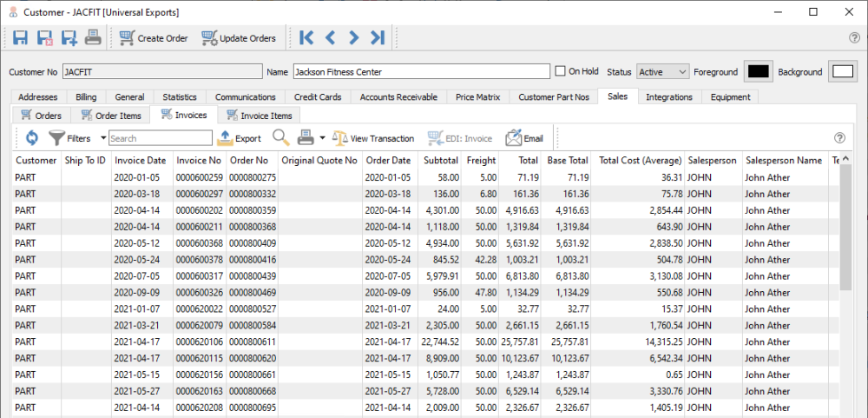Click the magnifying glass search icon
The width and height of the screenshot is (868, 418).
coord(280,137)
